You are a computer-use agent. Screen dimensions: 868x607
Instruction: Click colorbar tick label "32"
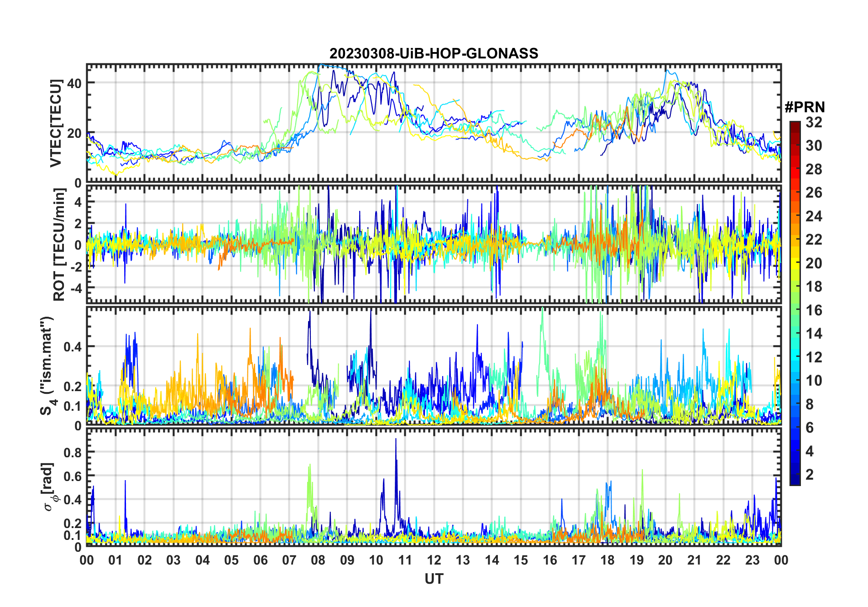(814, 122)
